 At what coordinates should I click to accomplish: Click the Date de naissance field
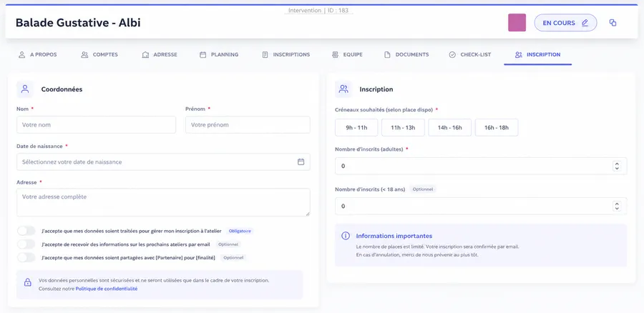tap(163, 162)
